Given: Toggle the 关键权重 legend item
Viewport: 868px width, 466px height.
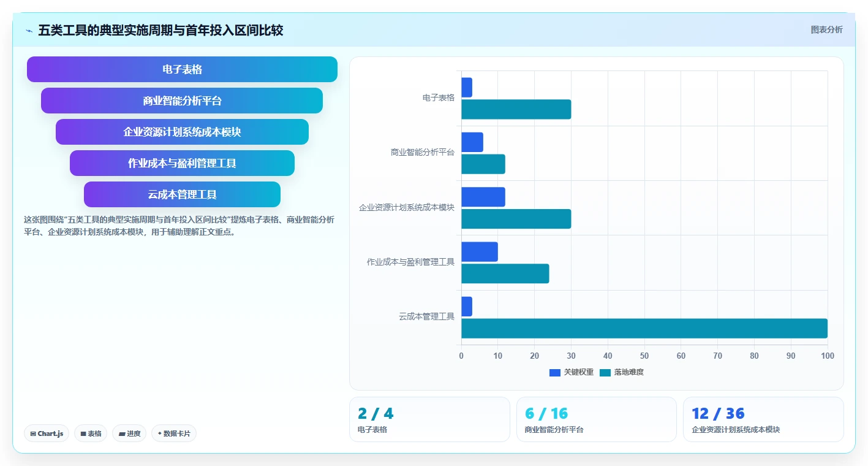Looking at the screenshot, I should (571, 372).
